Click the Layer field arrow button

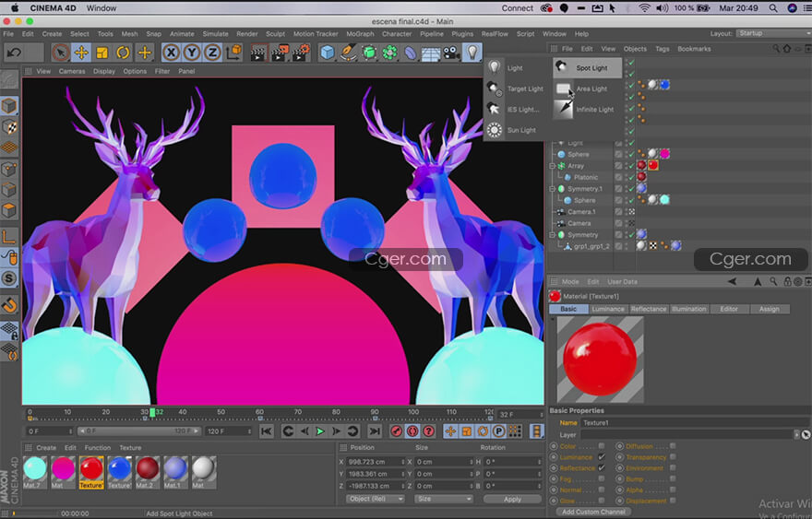coord(797,435)
